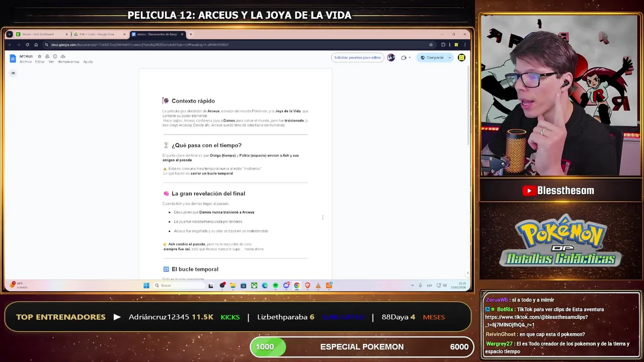Click Solicitar permiso para editar button
Screen dimensions: 644x362
(357, 57)
